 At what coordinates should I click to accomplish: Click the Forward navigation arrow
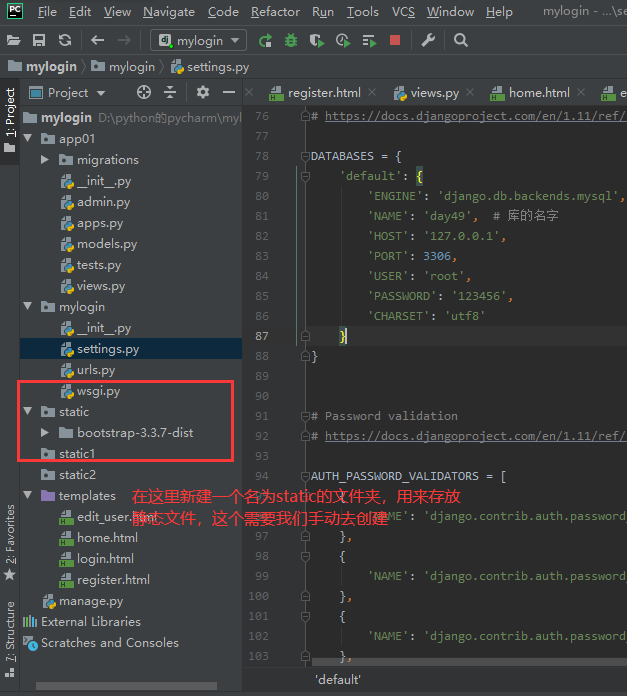[x=124, y=41]
